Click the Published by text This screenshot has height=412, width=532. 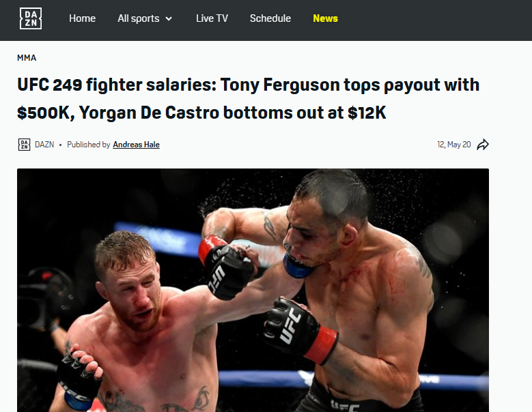[88, 145]
